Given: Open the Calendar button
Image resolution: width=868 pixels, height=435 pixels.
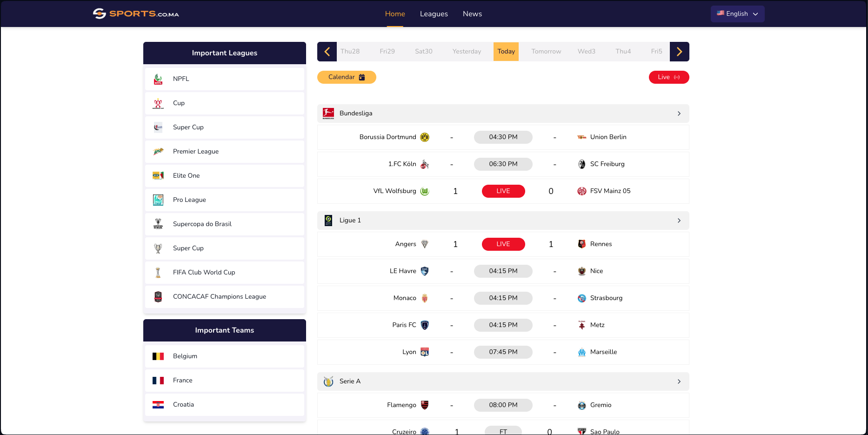Looking at the screenshot, I should [347, 77].
